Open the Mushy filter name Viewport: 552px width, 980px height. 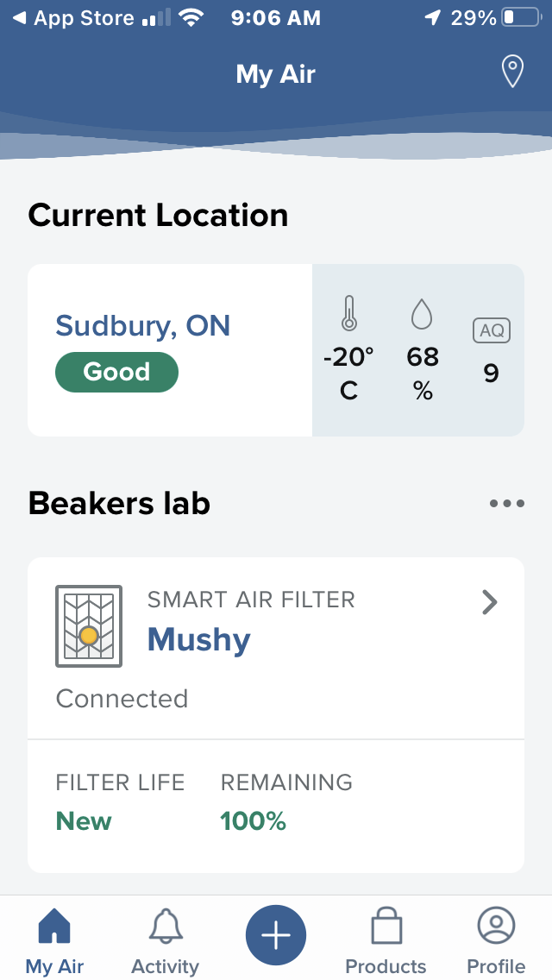[x=198, y=640]
